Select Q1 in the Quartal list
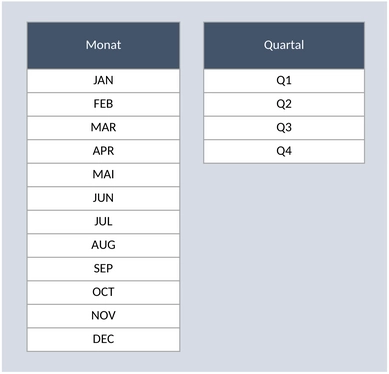Screen dimensions: 389x374 (x=284, y=81)
